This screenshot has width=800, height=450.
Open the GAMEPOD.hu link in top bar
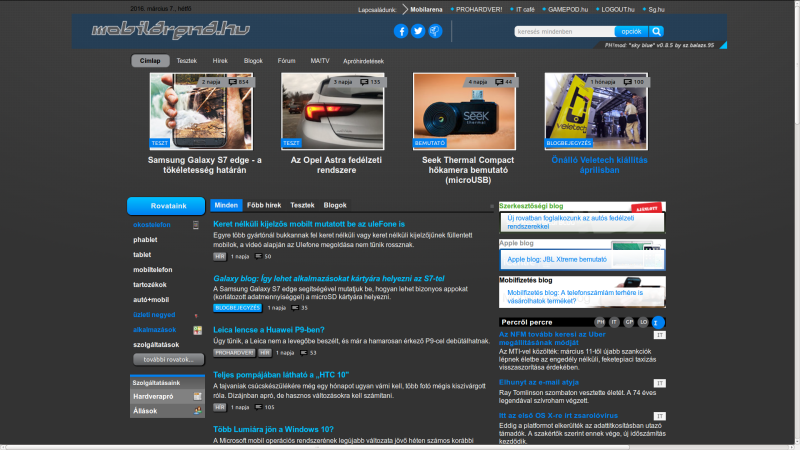568,9
